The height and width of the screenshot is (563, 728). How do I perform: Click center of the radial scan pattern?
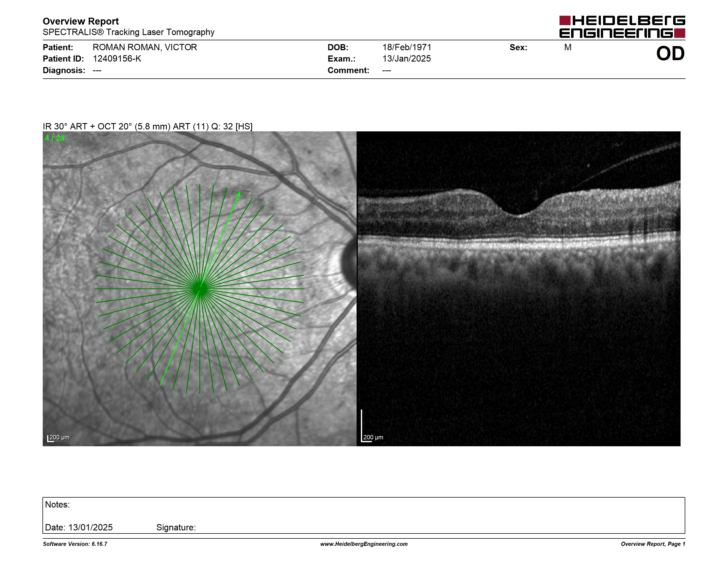(200, 289)
